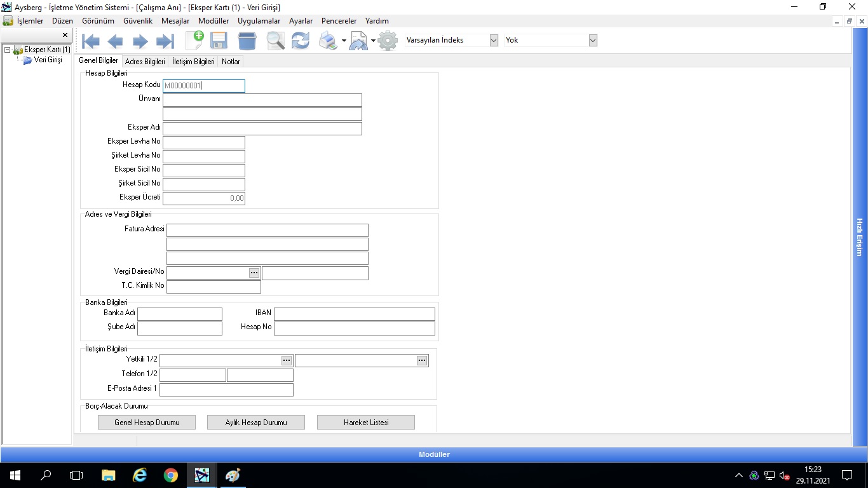Screen dimensions: 868x488
Task: Refresh data with the circular arrows icon
Action: point(300,41)
